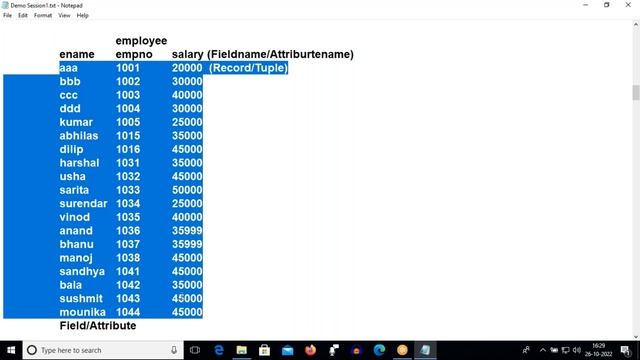Click the name 'sandhya'

[82, 271]
